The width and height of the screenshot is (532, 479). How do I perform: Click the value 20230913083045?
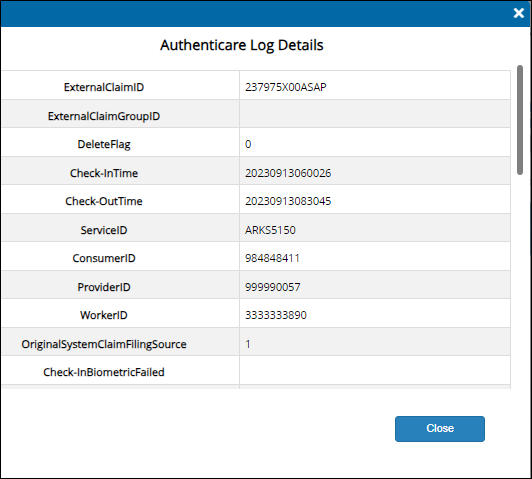[288, 201]
